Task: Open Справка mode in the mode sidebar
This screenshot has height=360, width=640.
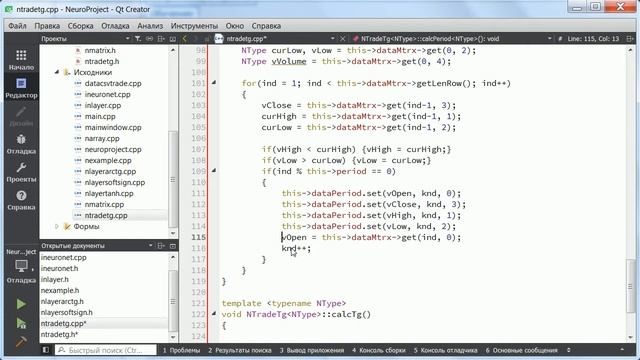Action: click(21, 200)
